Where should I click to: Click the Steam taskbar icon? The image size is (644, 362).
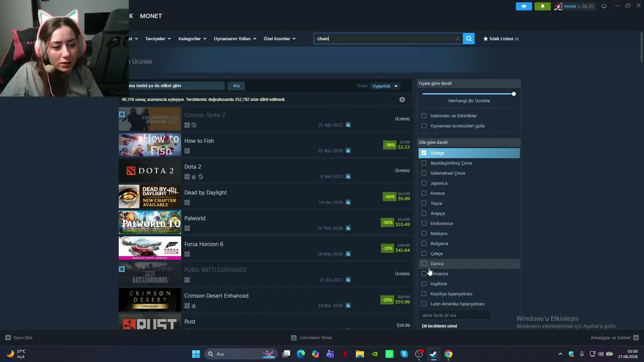coord(433,354)
